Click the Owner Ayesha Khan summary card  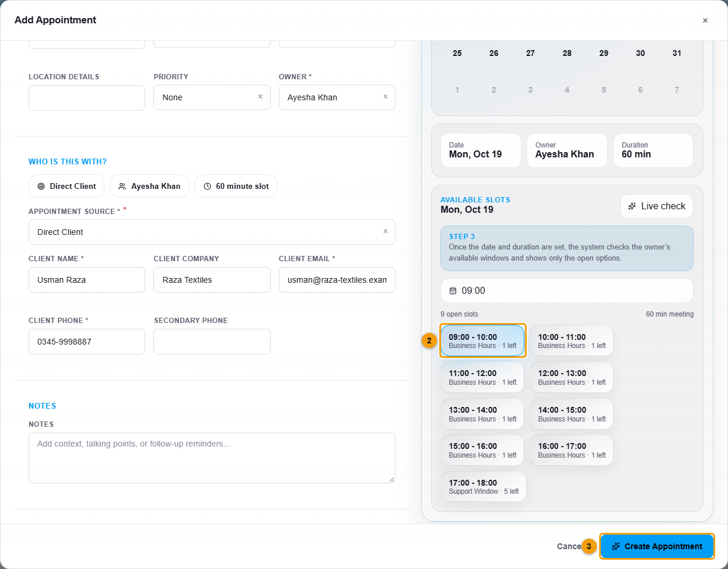pyautogui.click(x=567, y=150)
